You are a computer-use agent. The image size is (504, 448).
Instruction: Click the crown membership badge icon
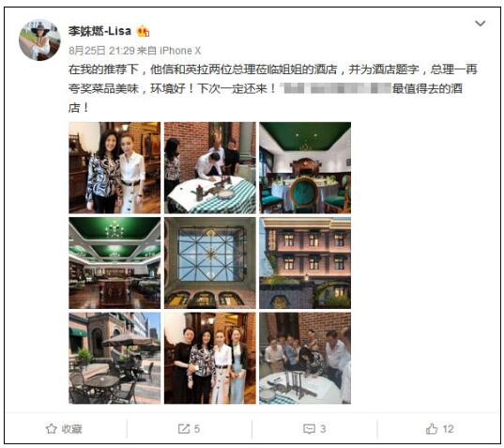143,31
